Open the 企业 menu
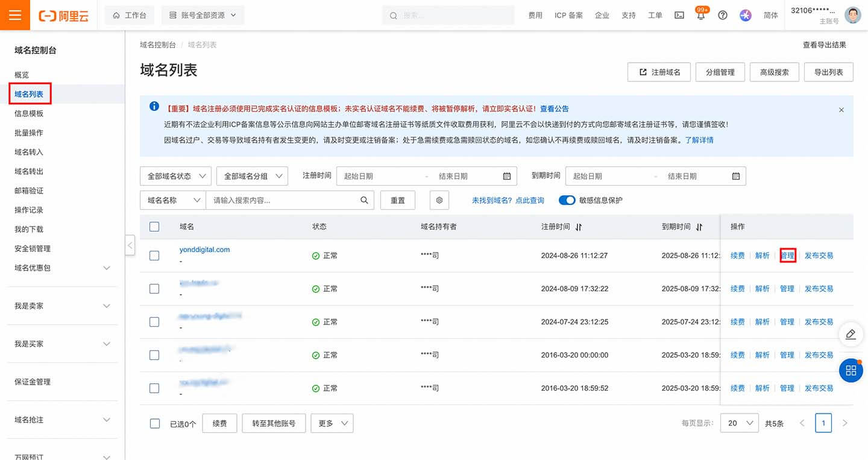This screenshot has height=460, width=868. pos(602,16)
